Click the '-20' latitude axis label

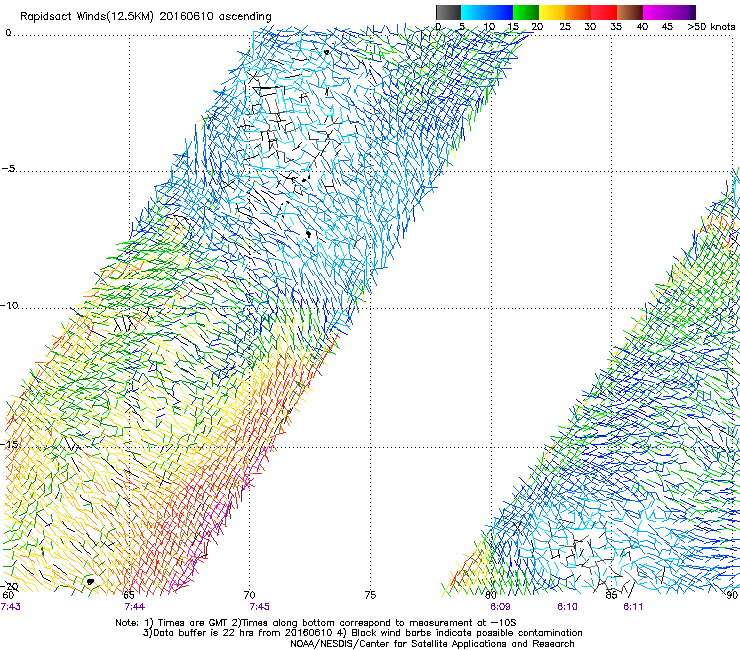point(9,586)
